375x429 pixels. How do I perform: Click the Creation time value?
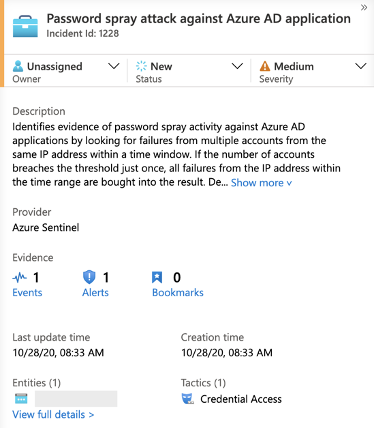[227, 353]
